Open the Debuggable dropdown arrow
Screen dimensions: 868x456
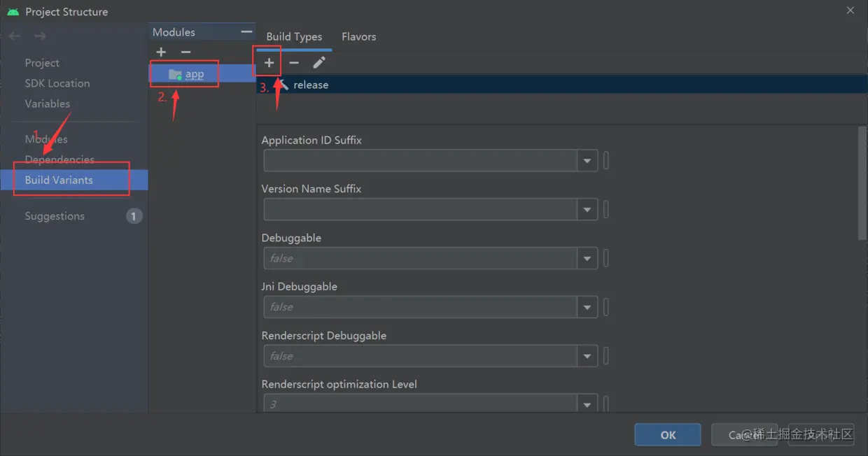pyautogui.click(x=587, y=258)
